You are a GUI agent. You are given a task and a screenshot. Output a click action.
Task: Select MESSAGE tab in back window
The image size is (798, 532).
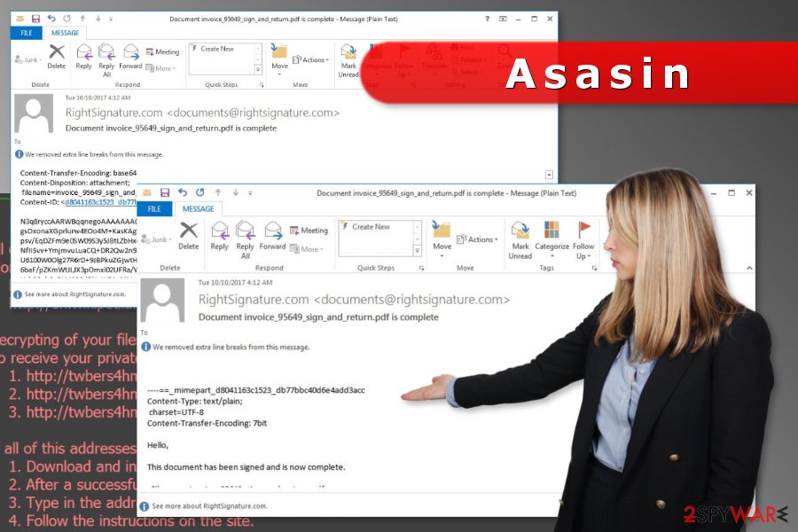tap(65, 33)
